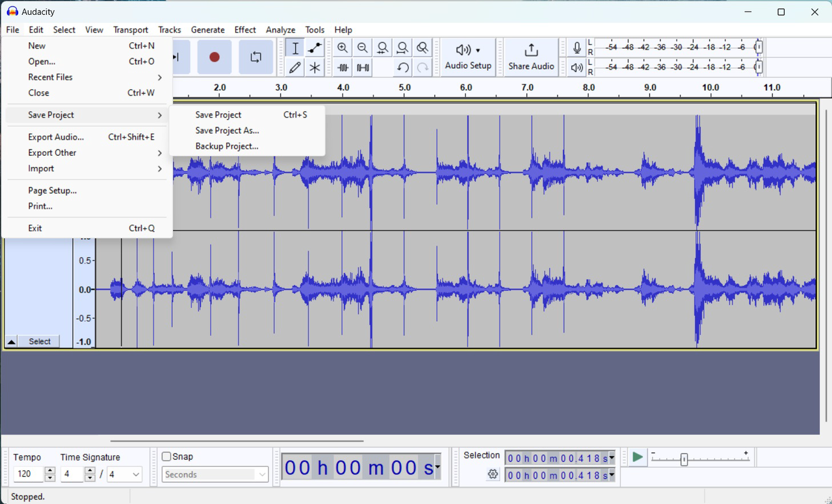Select the Envelope tool
Viewport: 832px width, 504px height.
315,47
